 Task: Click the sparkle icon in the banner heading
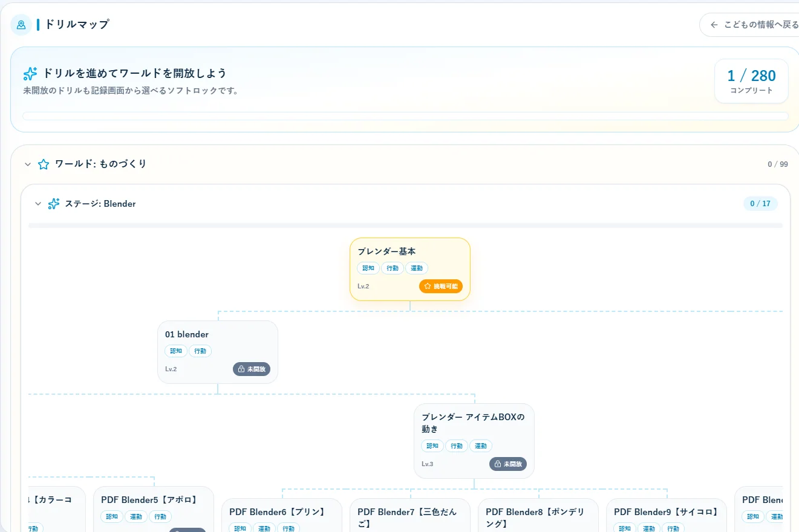tap(30, 74)
